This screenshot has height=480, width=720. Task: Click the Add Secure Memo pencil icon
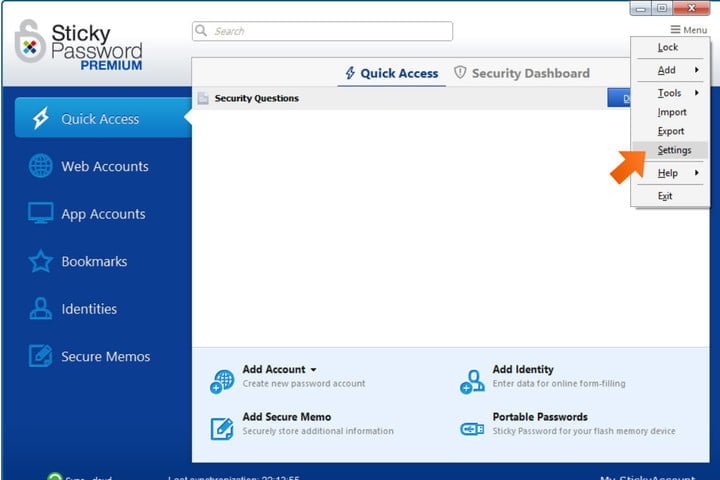(x=222, y=429)
